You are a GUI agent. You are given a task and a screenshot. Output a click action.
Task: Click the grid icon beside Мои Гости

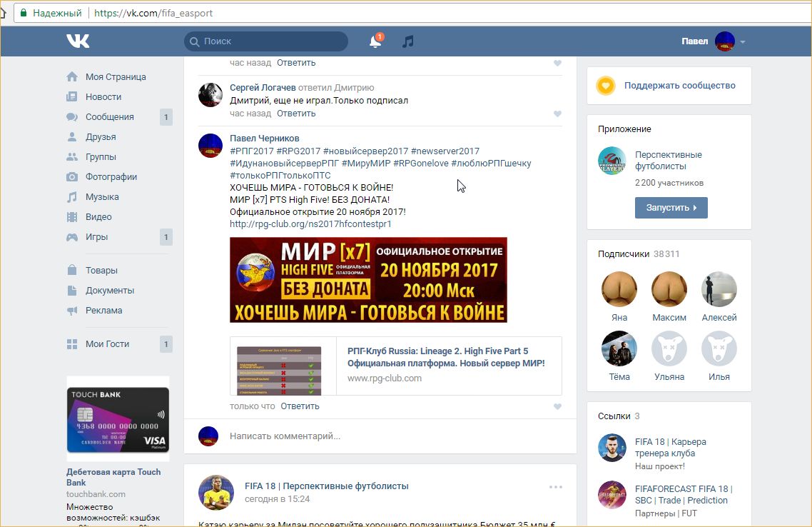72,344
